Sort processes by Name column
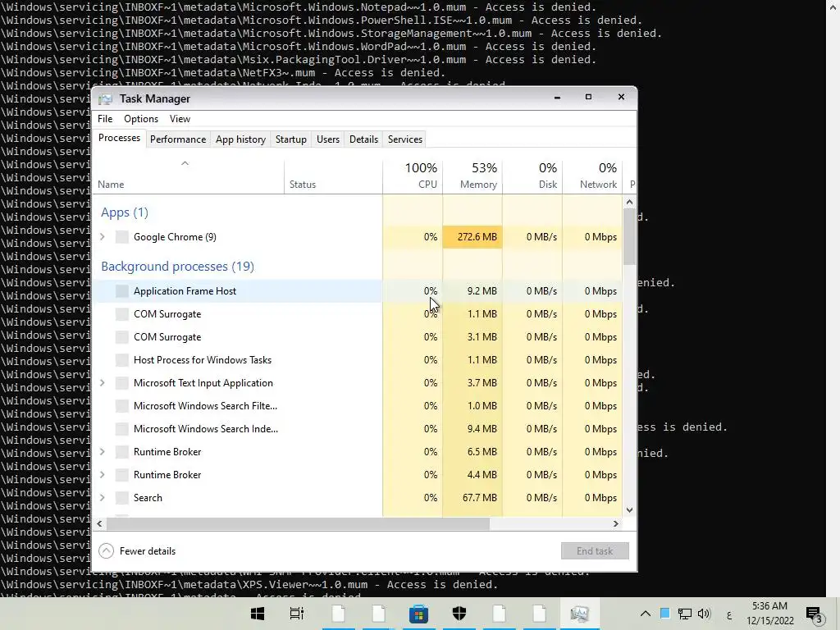The image size is (840, 630). coord(189,177)
